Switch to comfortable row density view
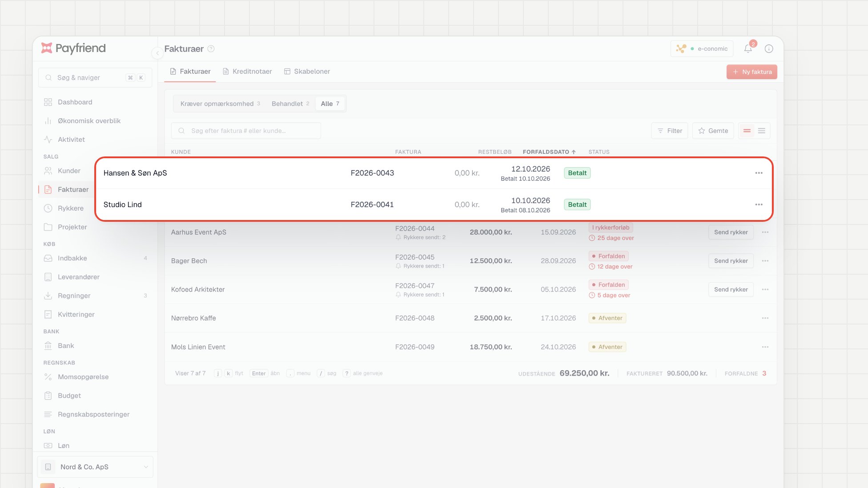 pos(747,131)
